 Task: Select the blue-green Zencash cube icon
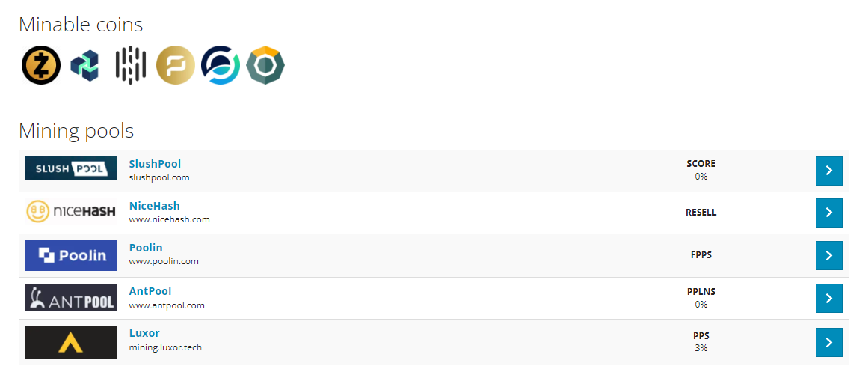[x=84, y=65]
